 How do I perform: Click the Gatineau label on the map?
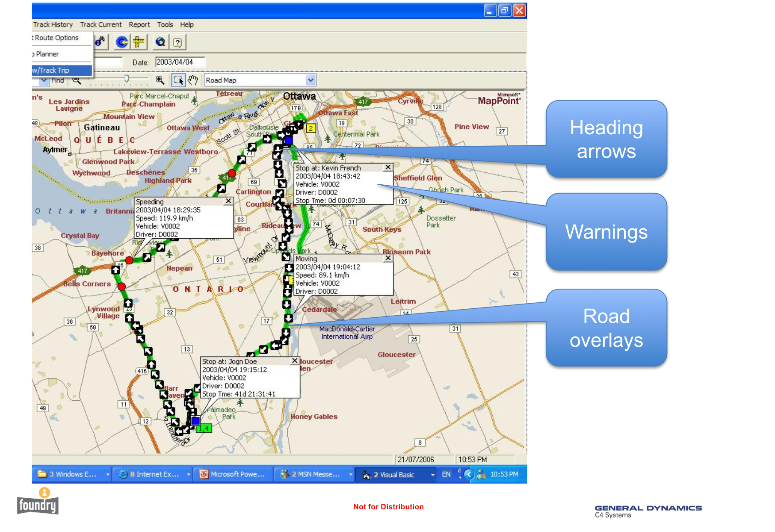point(102,127)
